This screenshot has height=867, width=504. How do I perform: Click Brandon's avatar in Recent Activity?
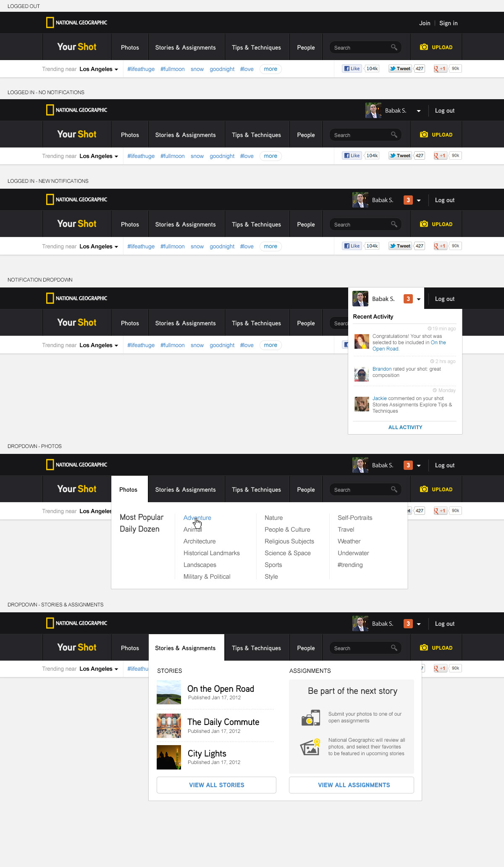point(362,374)
